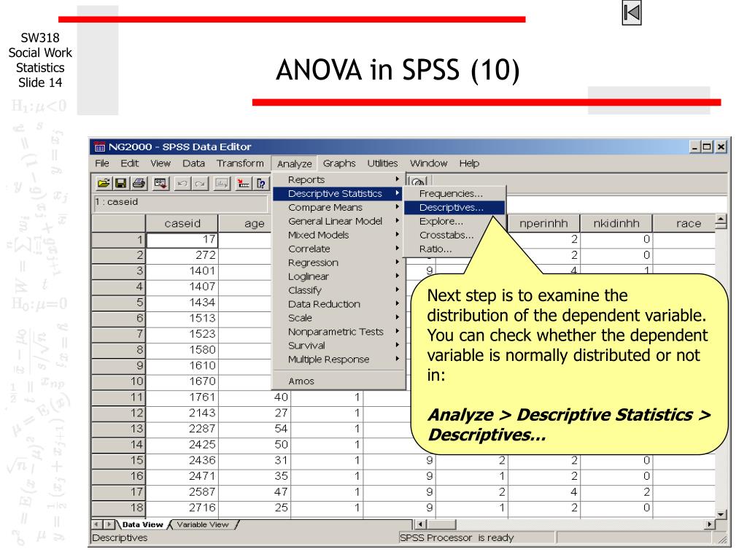Click the Go to Chart toolbar icon
747x560 pixels.
[x=222, y=183]
